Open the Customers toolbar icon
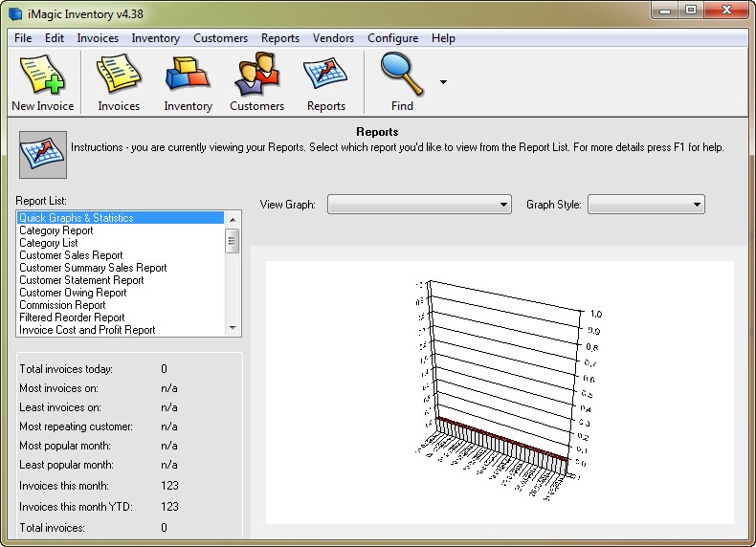The height and width of the screenshot is (547, 756). 257,74
